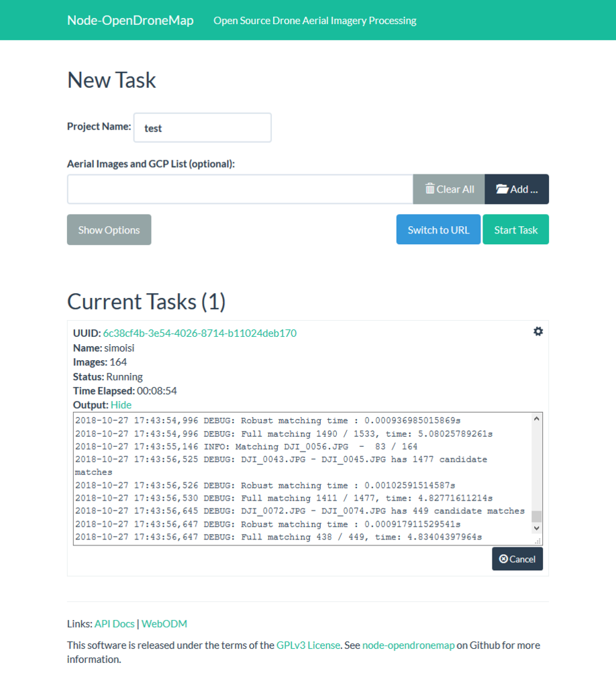The image size is (616, 687).
Task: Click the Aerial Images file list field
Action: (240, 189)
